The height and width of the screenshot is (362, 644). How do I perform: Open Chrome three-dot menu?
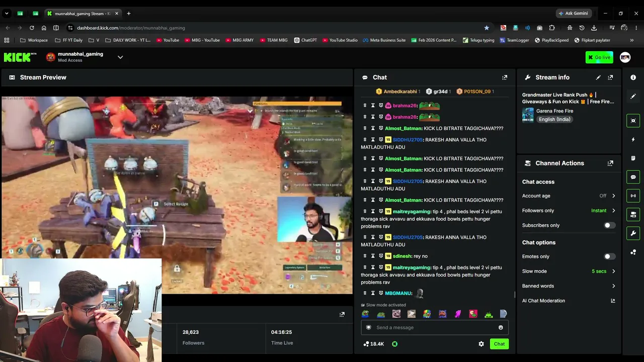click(x=636, y=28)
